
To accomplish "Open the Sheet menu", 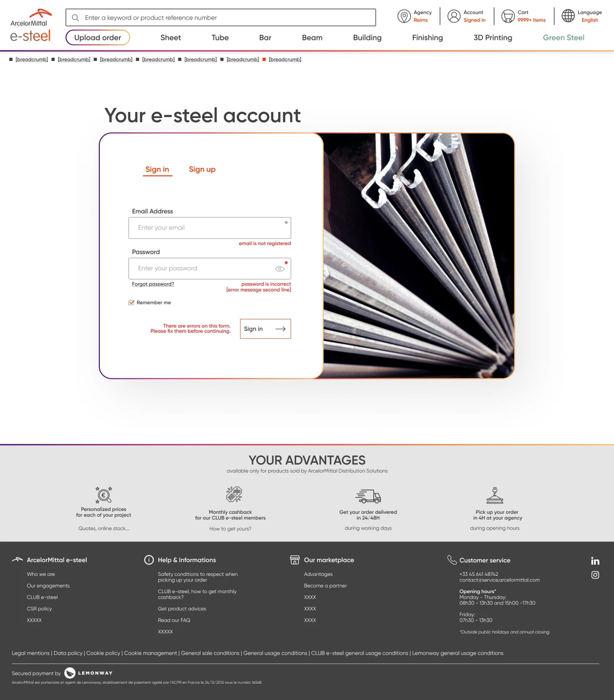I will [x=171, y=38].
